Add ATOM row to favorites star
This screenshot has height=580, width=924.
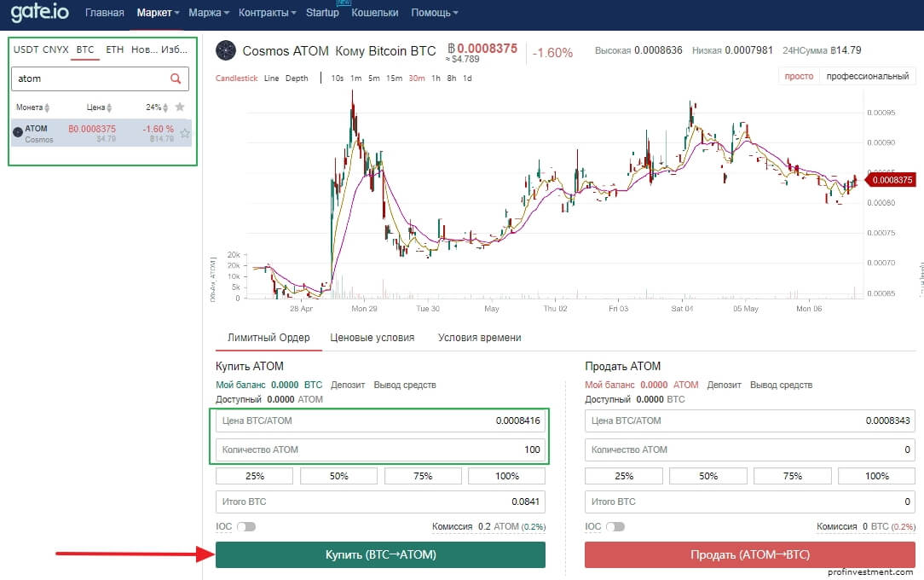185,133
